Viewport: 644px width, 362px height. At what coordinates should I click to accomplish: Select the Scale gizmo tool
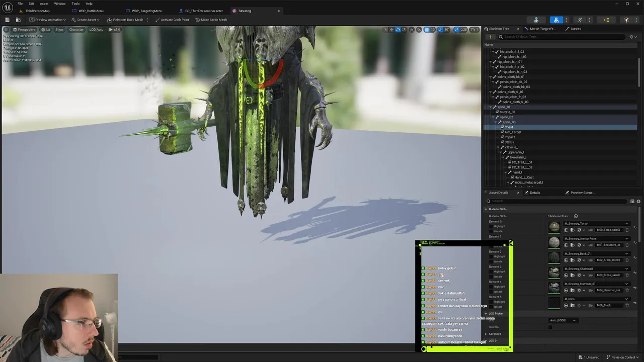click(405, 30)
